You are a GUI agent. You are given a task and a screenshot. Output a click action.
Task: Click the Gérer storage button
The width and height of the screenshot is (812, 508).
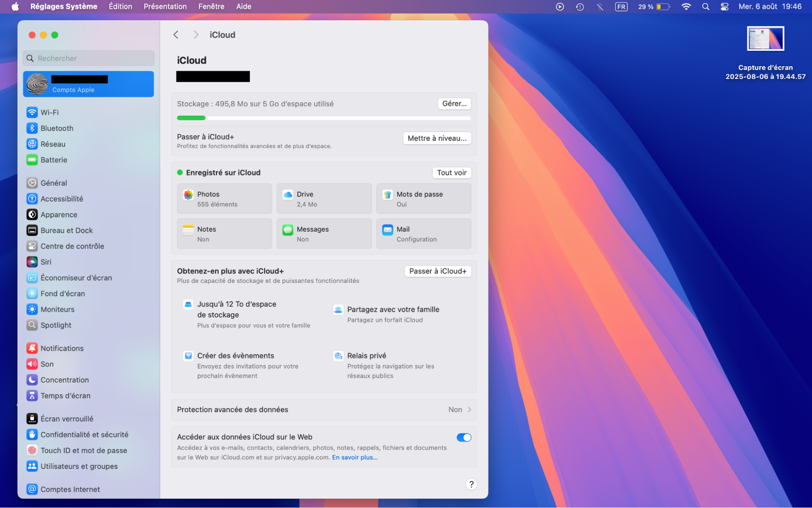tap(454, 104)
